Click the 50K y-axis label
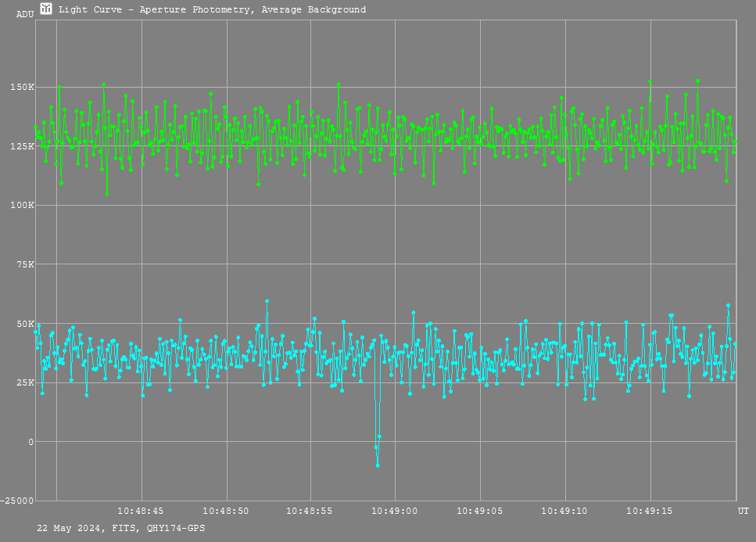 click(x=26, y=324)
